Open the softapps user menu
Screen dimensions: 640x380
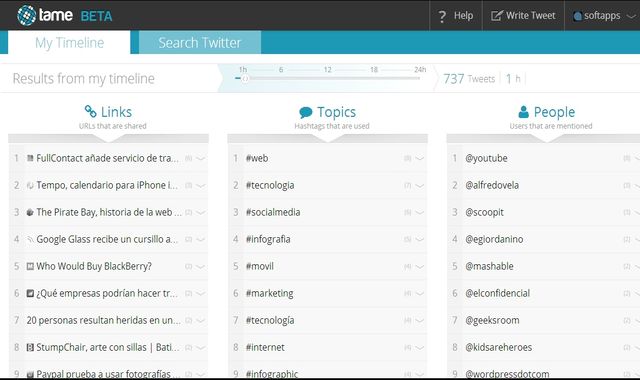[602, 16]
